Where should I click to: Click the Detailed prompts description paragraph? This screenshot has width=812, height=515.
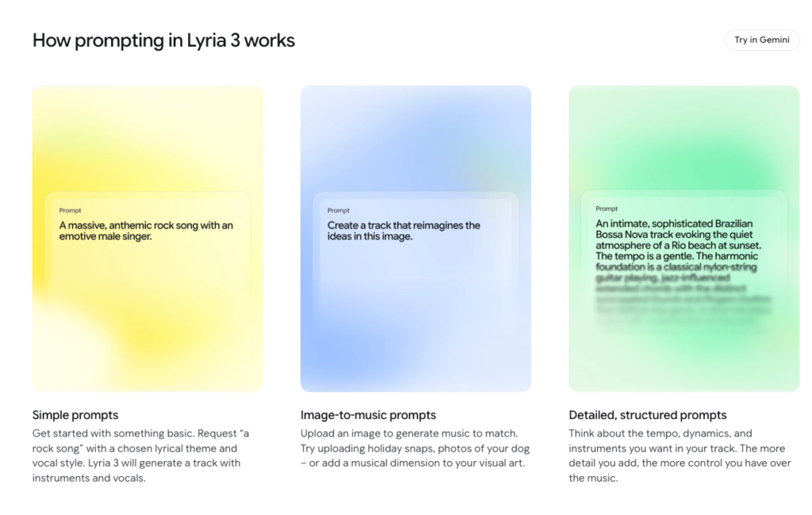(x=679, y=455)
